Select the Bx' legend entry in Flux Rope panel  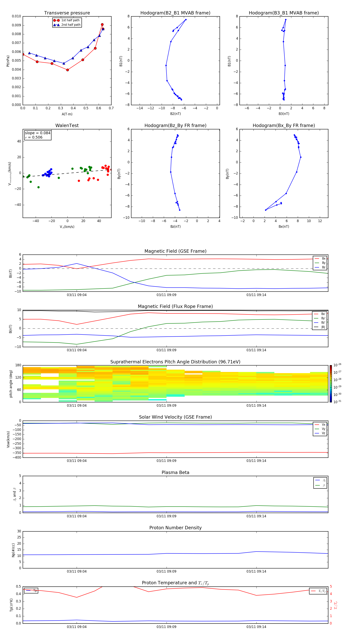point(320,314)
